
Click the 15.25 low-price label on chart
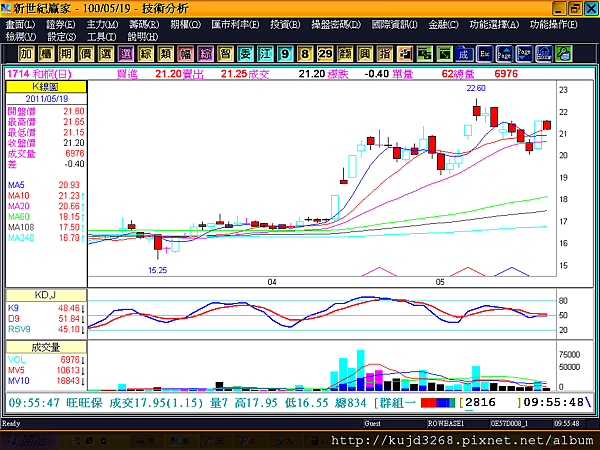158,270
